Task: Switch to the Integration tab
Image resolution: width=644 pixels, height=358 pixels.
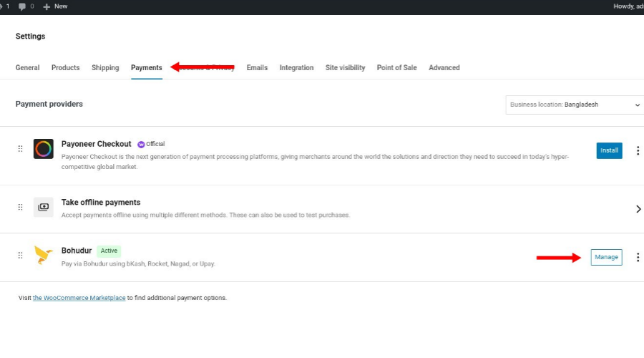Action: pos(296,68)
